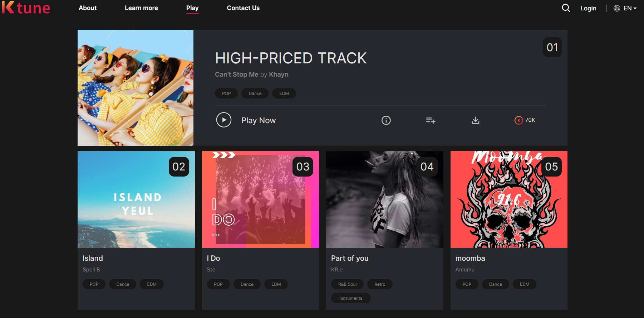Click the search magnifier icon
The height and width of the screenshot is (318, 644).
566,8
